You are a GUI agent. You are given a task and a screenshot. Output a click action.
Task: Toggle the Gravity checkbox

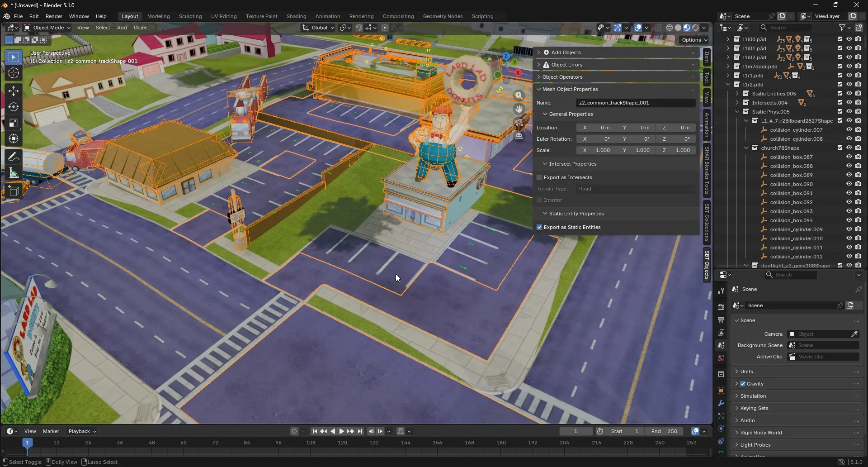[743, 384]
